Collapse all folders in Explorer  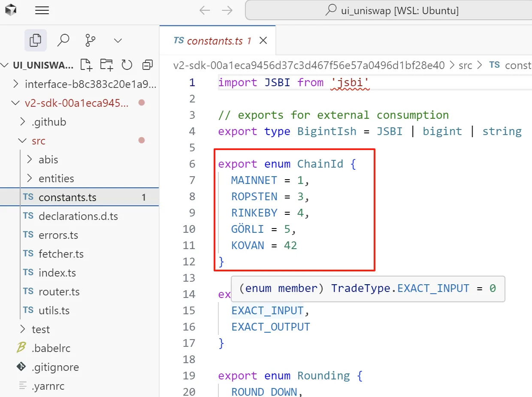click(x=148, y=65)
